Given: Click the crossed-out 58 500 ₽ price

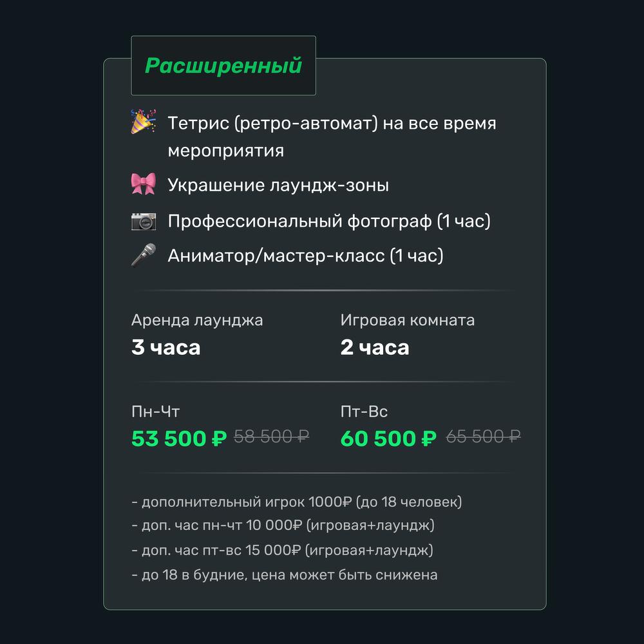Looking at the screenshot, I should (271, 437).
